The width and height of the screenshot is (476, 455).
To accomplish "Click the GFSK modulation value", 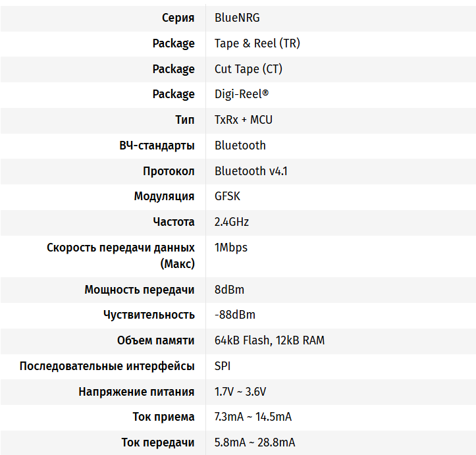I will pos(227,196).
